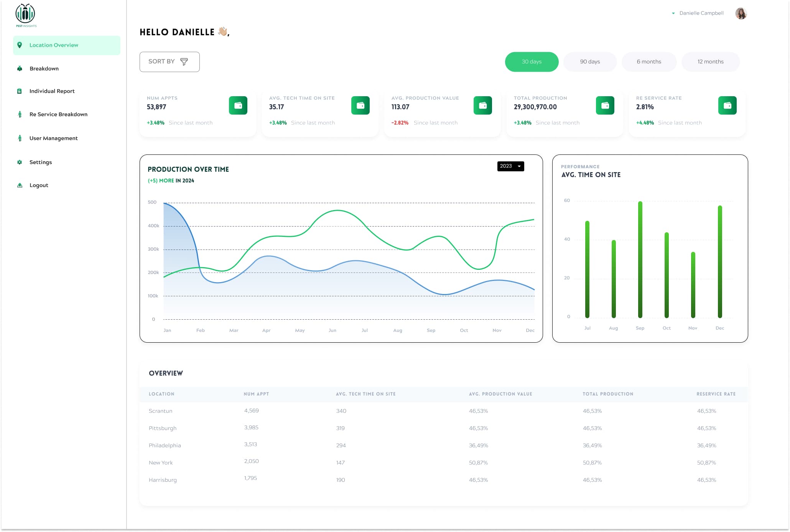Click the wallet icon on Re Service Rate card
This screenshot has width=790, height=532.
pos(727,105)
